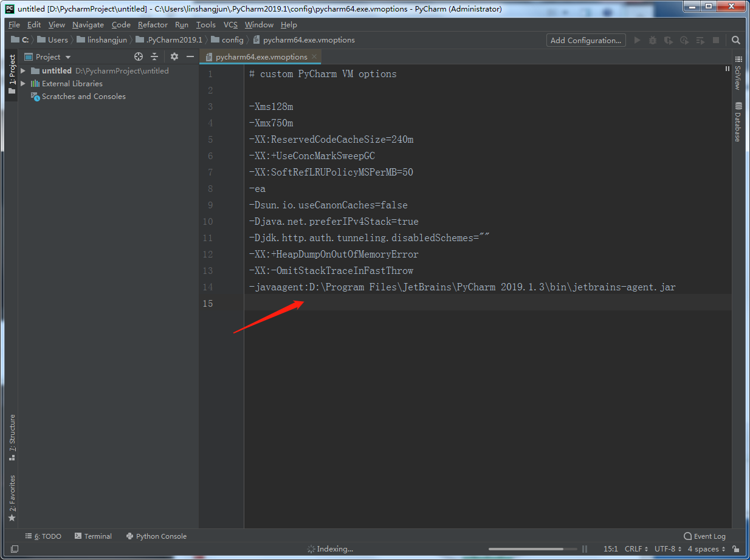Open the Edit menu
The width and height of the screenshot is (750, 560).
(34, 25)
